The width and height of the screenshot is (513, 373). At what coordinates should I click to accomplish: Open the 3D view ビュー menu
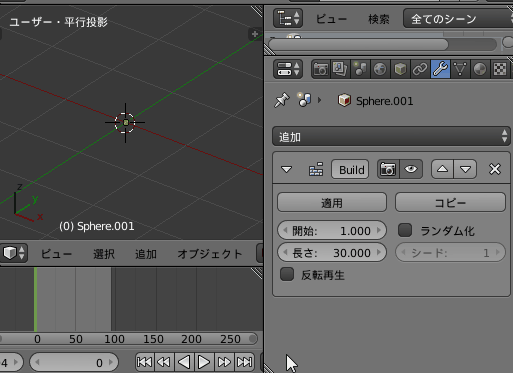[56, 254]
